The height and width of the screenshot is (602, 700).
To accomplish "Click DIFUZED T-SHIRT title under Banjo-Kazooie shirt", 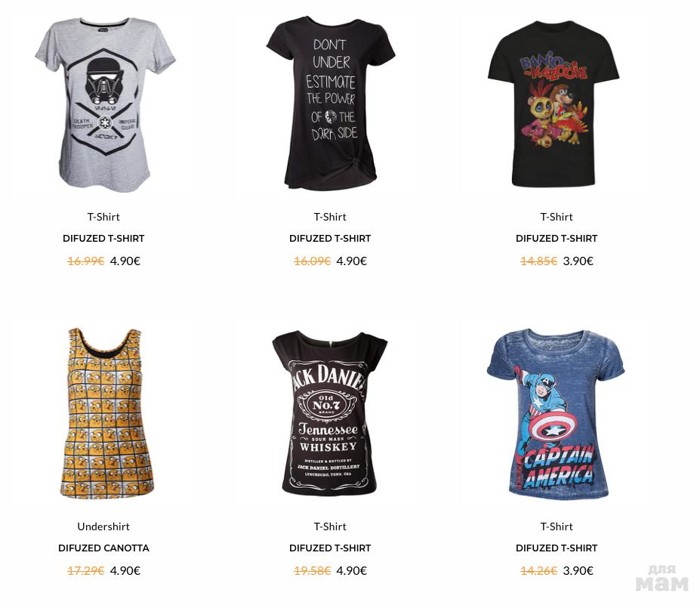I will coord(557,239).
